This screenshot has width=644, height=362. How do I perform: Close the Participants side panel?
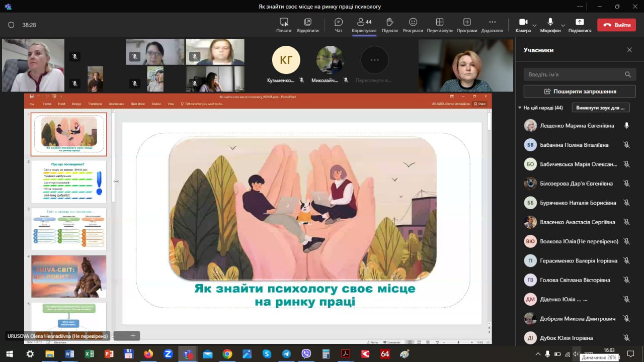[x=629, y=50]
